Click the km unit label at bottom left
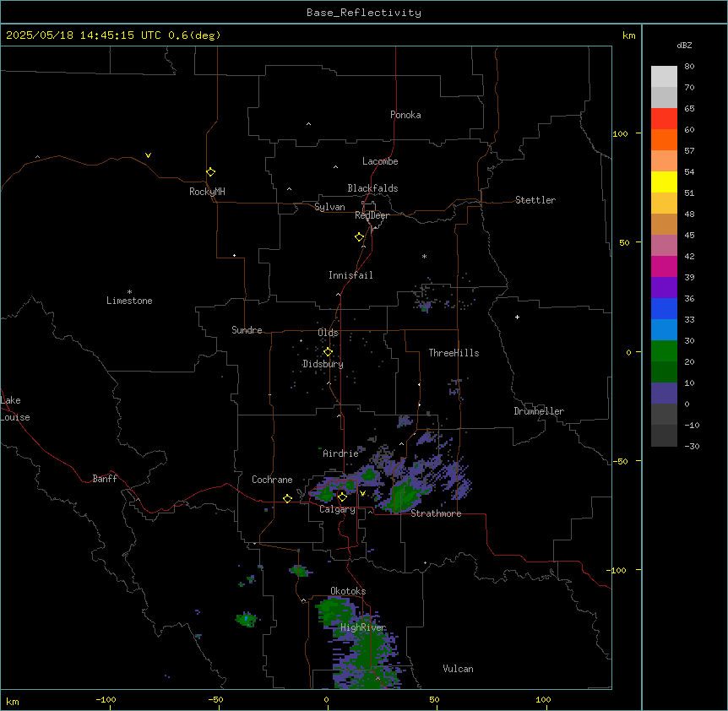Viewport: 728px width, 711px height. (x=13, y=701)
